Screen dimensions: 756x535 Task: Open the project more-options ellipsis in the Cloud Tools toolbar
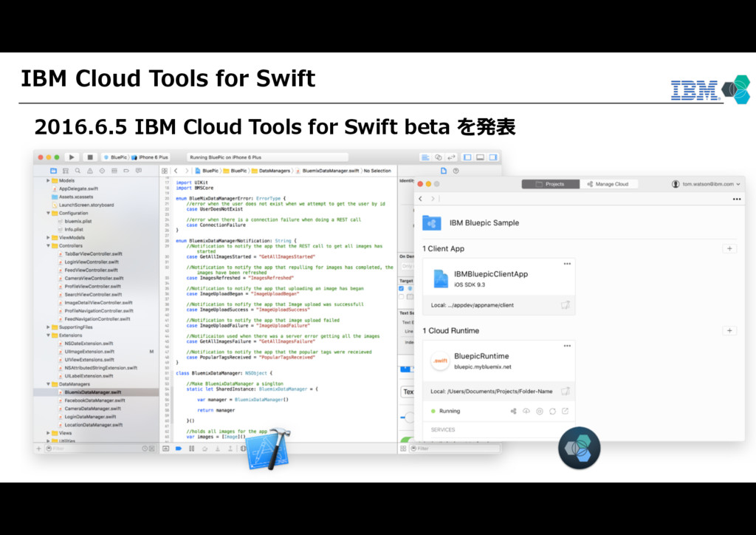pos(736,199)
